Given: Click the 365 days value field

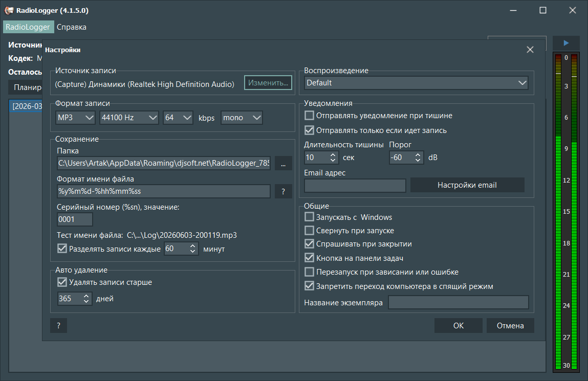Looking at the screenshot, I should point(70,299).
